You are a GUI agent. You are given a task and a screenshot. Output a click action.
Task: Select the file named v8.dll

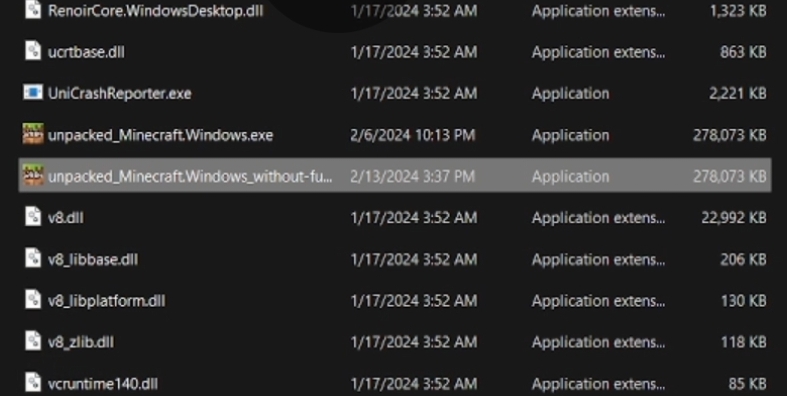pos(66,218)
